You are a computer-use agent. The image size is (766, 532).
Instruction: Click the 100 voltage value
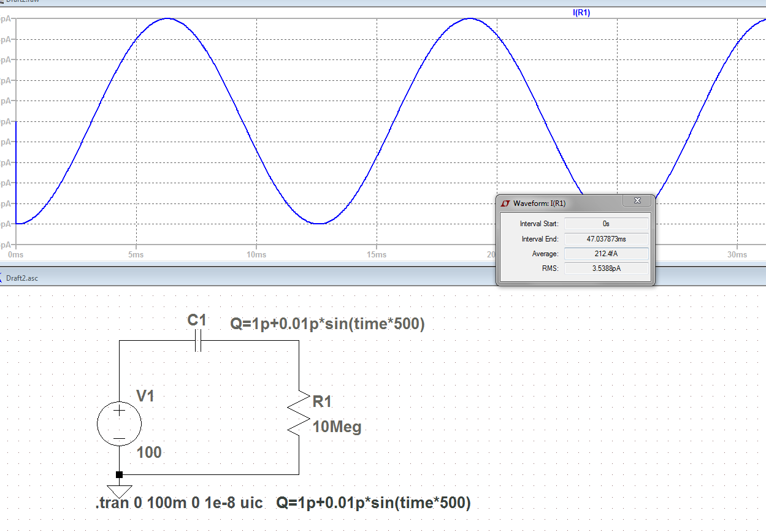[x=149, y=453]
